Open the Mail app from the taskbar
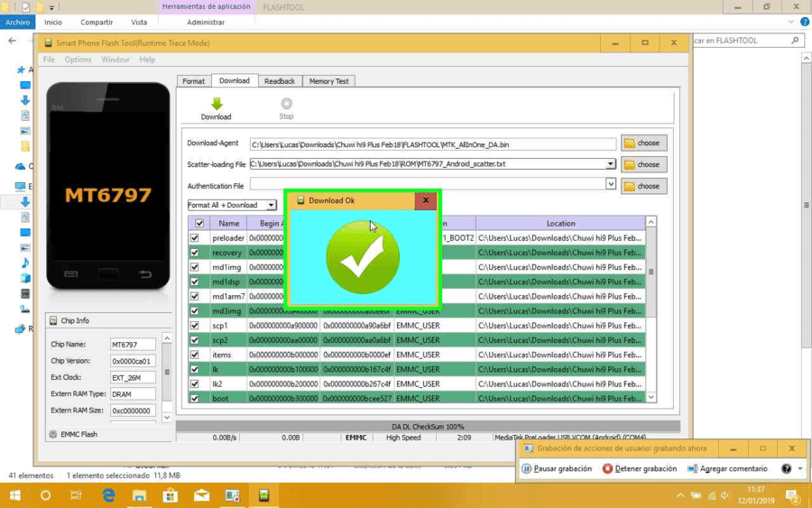This screenshot has height=508, width=812. (201, 495)
